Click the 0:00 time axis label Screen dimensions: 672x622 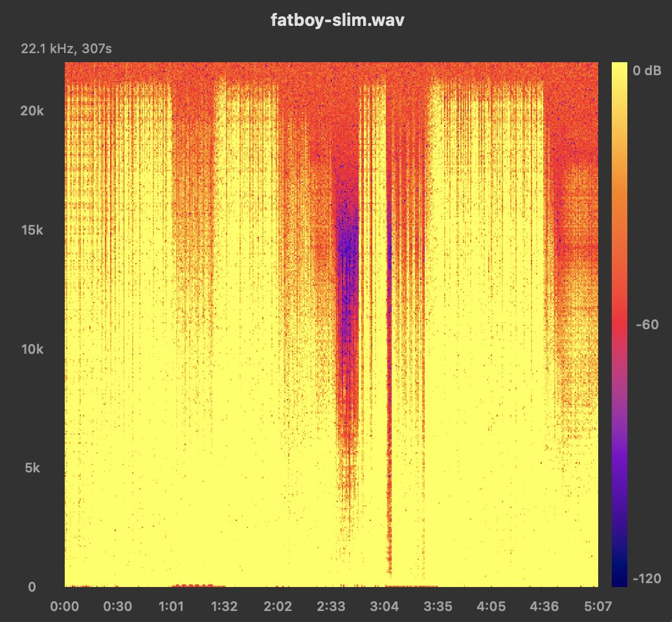tap(65, 606)
